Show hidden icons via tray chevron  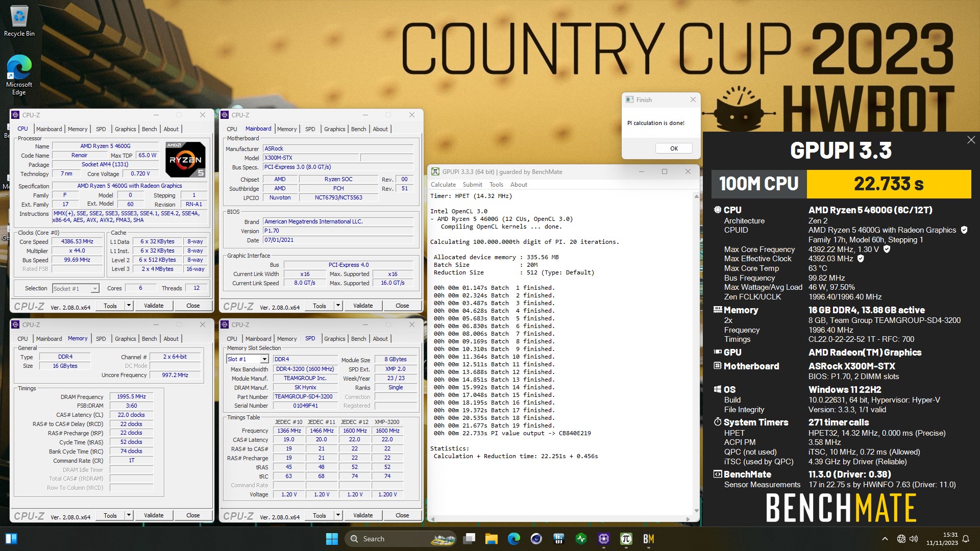pos(885,539)
